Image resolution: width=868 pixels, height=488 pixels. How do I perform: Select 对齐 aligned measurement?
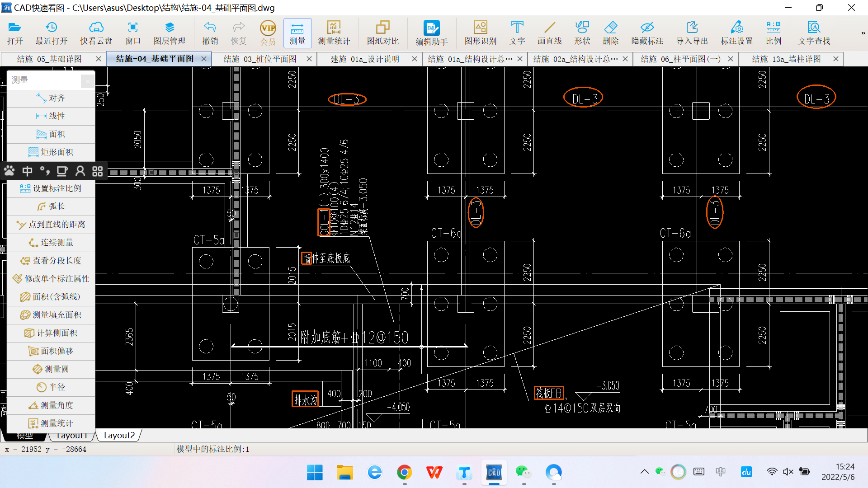[51, 98]
